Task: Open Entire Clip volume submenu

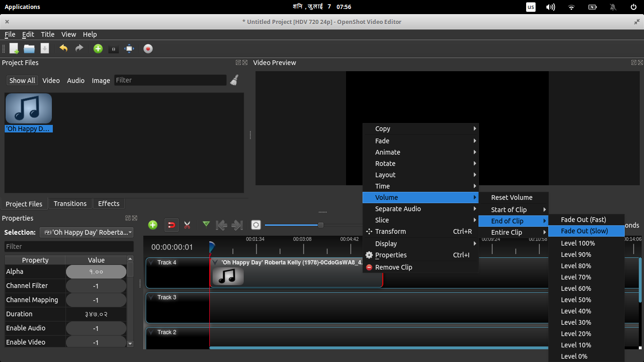Action: (x=513, y=232)
